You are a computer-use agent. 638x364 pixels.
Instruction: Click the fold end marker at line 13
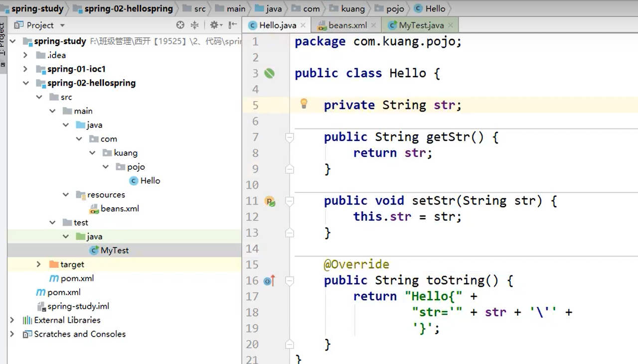pos(290,233)
